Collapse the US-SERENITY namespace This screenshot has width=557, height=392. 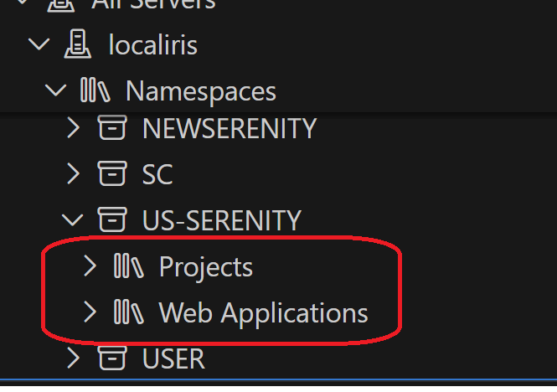pyautogui.click(x=74, y=219)
